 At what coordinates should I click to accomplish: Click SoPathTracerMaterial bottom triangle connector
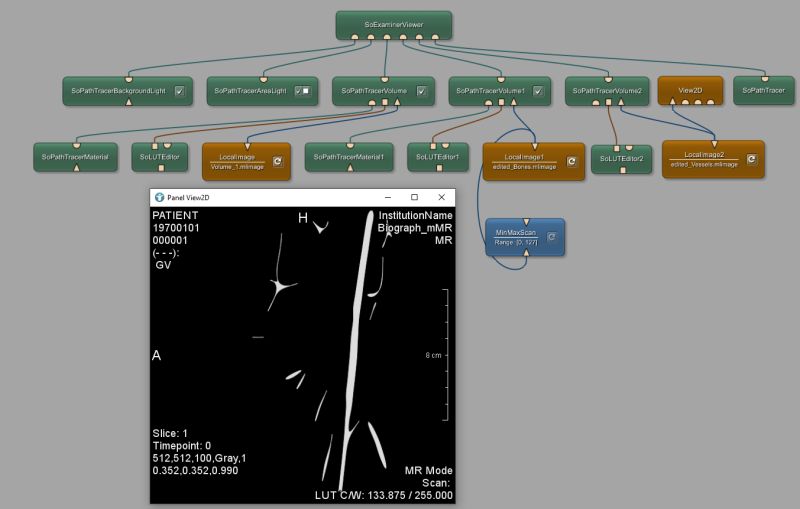tap(77, 168)
